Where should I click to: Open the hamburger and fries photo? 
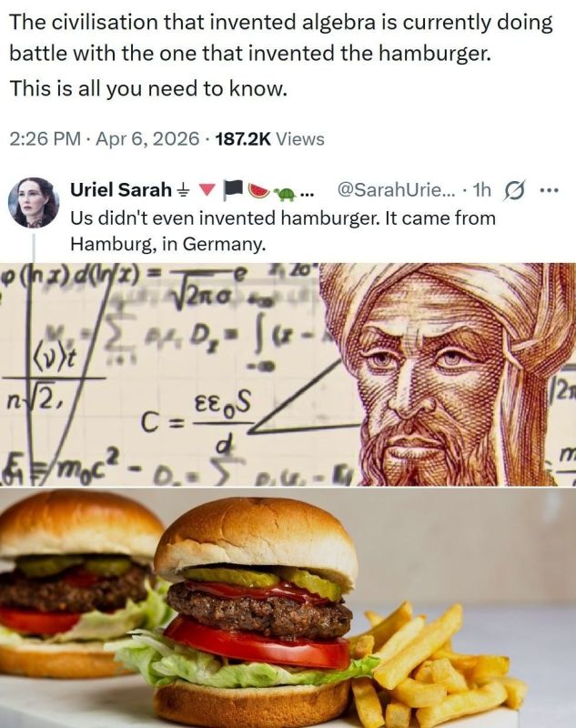[288, 607]
